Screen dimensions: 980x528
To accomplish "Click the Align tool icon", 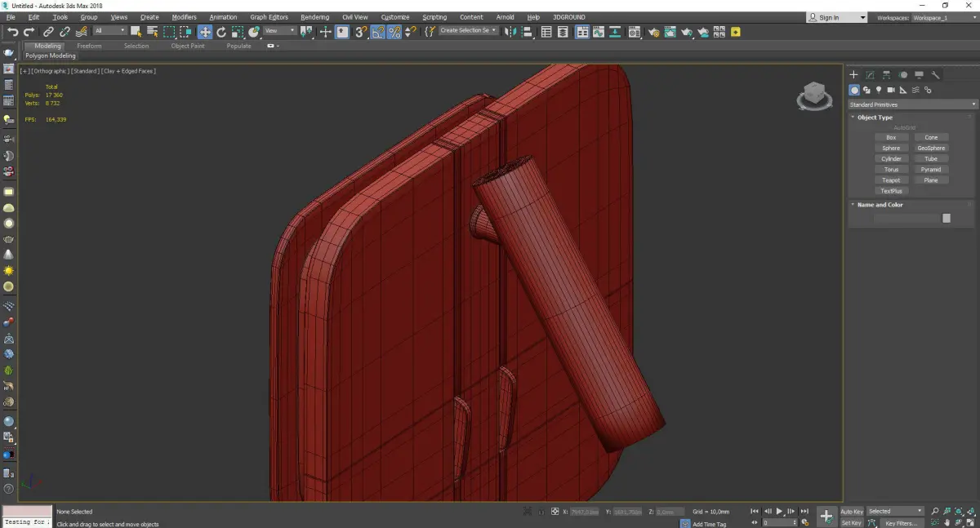I will [x=527, y=32].
